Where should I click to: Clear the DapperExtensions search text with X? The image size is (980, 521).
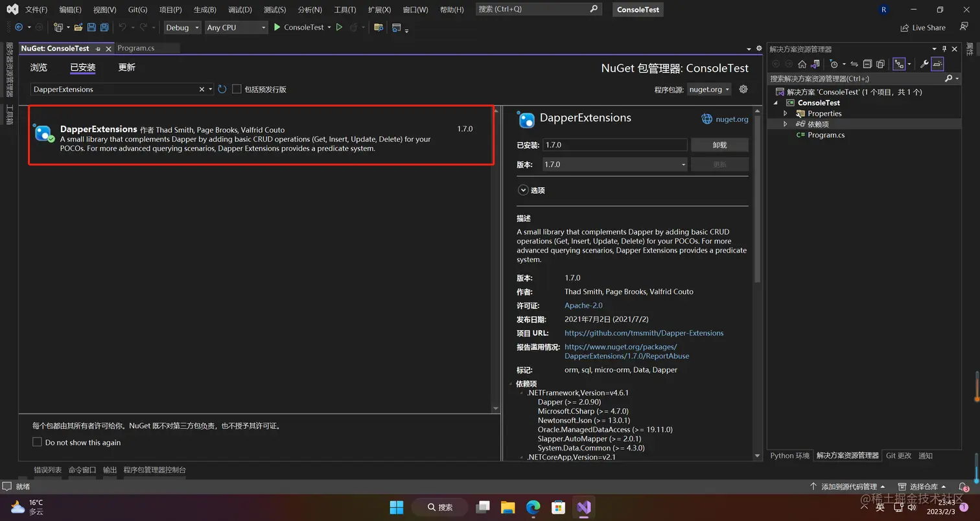pyautogui.click(x=202, y=89)
